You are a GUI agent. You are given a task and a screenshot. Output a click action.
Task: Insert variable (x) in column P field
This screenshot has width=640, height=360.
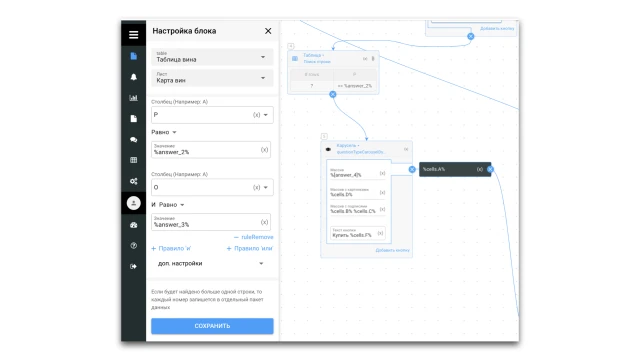coord(256,115)
